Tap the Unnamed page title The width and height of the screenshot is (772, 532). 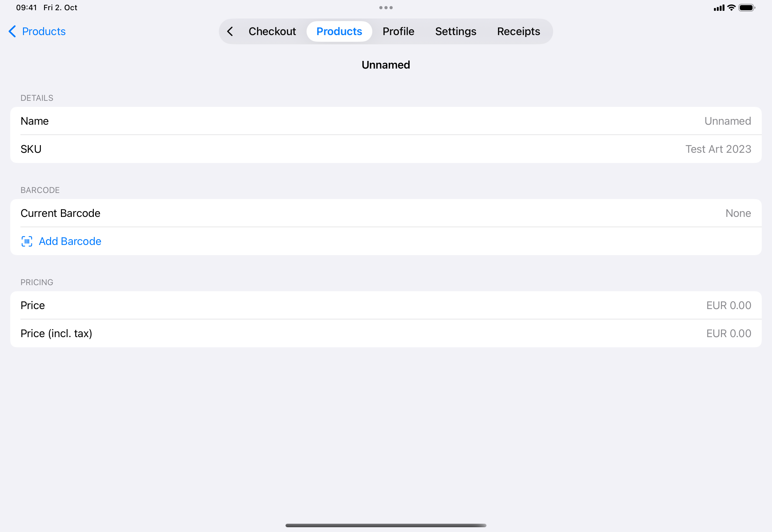(386, 65)
